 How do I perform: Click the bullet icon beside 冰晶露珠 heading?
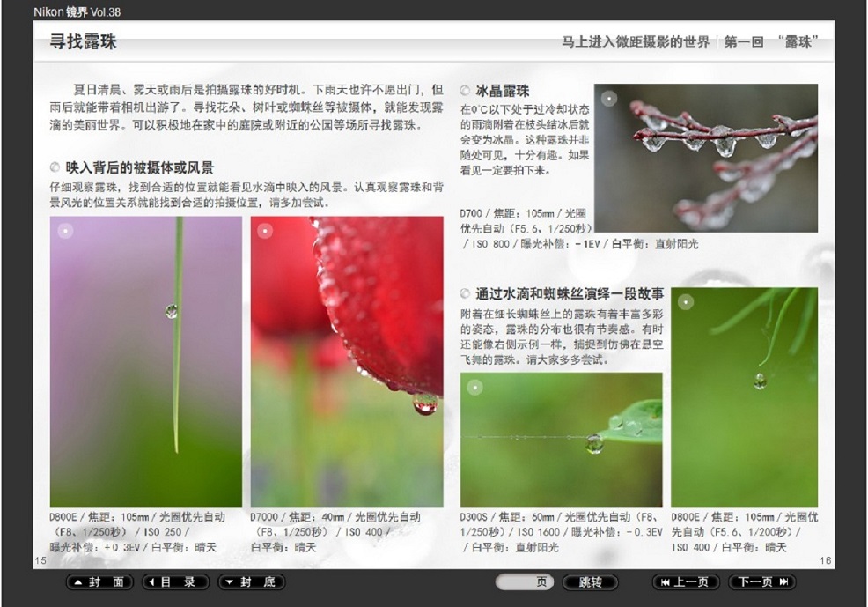pos(466,91)
